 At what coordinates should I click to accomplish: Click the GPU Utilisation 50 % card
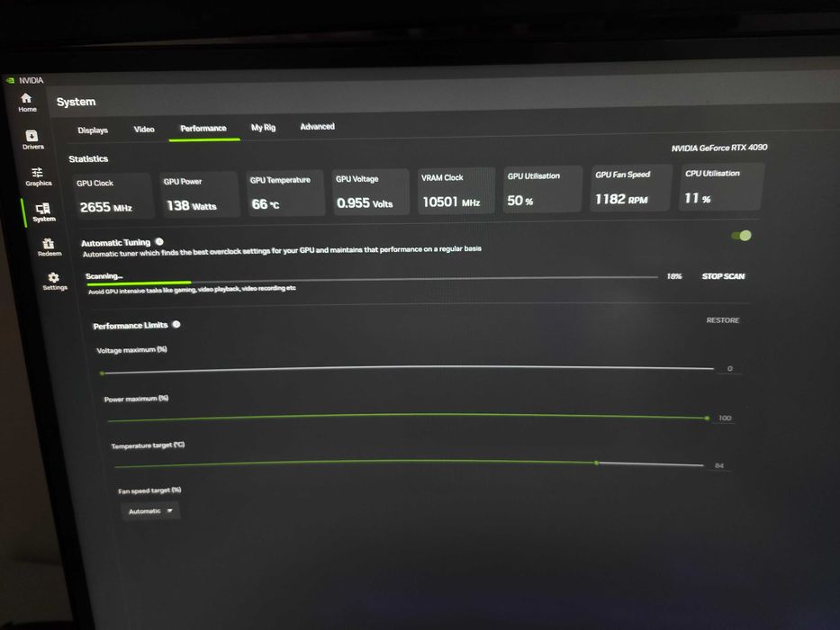tap(543, 189)
